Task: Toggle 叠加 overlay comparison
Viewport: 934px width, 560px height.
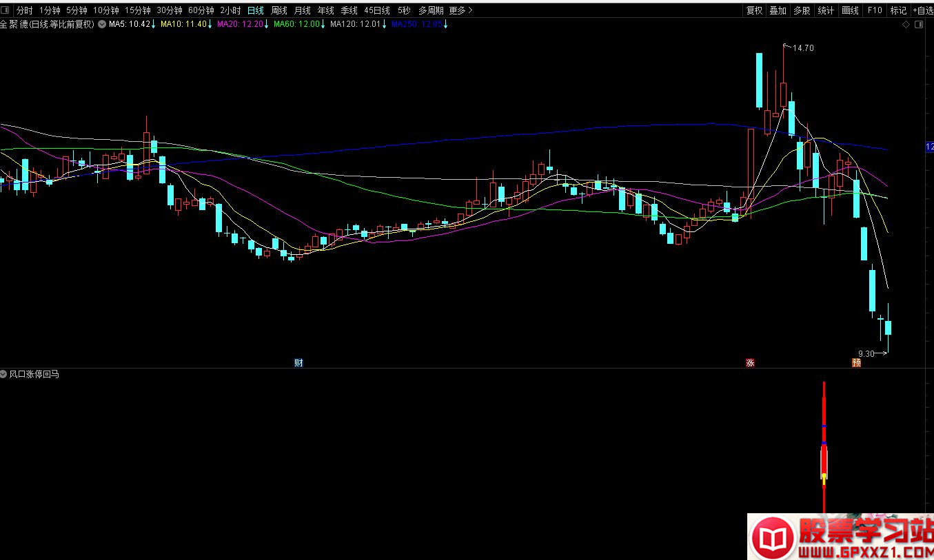Action: [x=778, y=10]
